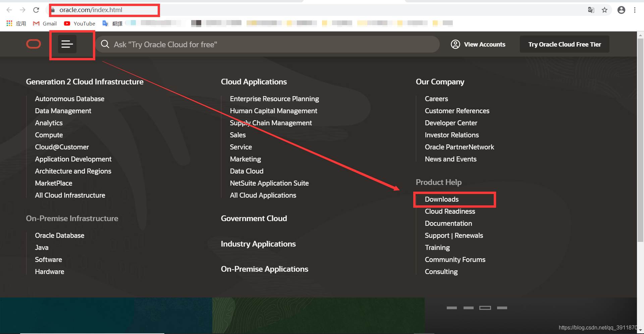Open Careers link
This screenshot has height=334, width=644.
tap(436, 99)
